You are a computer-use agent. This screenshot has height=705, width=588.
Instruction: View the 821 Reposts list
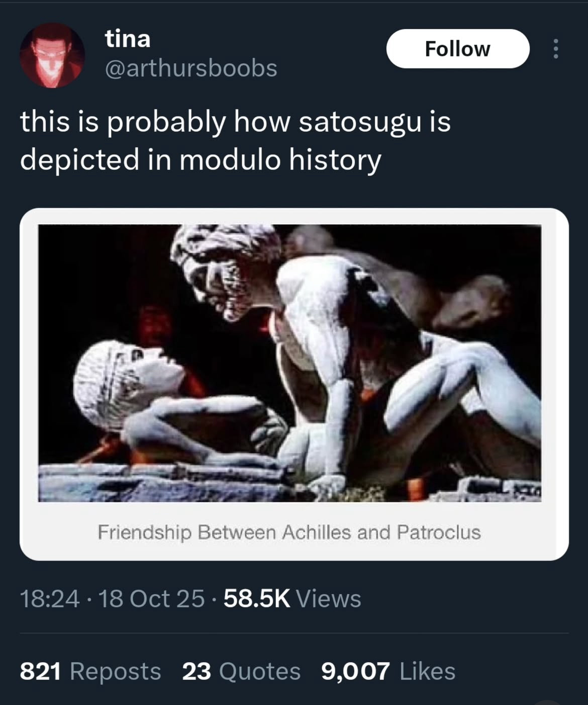point(90,671)
